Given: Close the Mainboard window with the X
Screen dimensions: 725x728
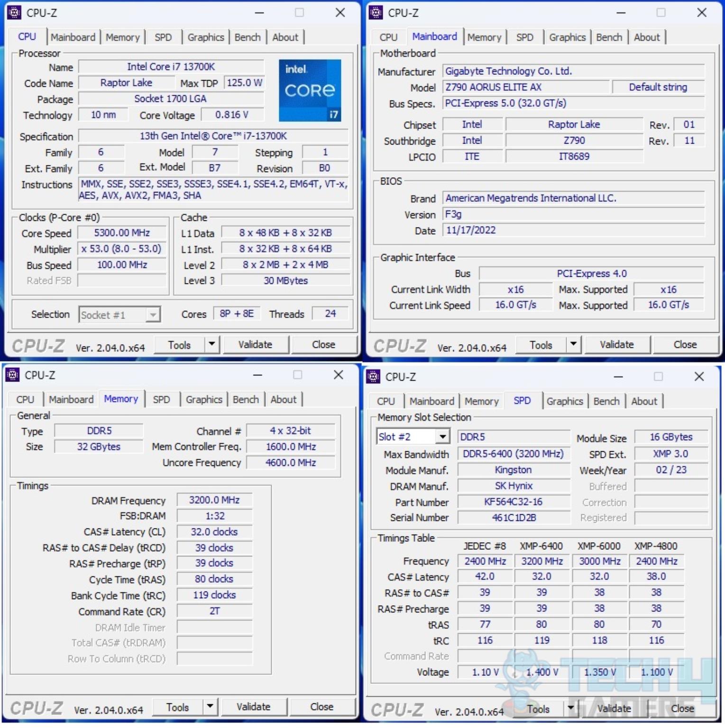Looking at the screenshot, I should click(702, 13).
